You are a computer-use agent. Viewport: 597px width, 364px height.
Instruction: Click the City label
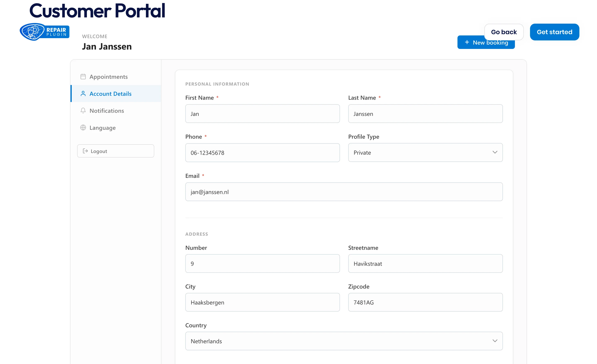point(191,286)
